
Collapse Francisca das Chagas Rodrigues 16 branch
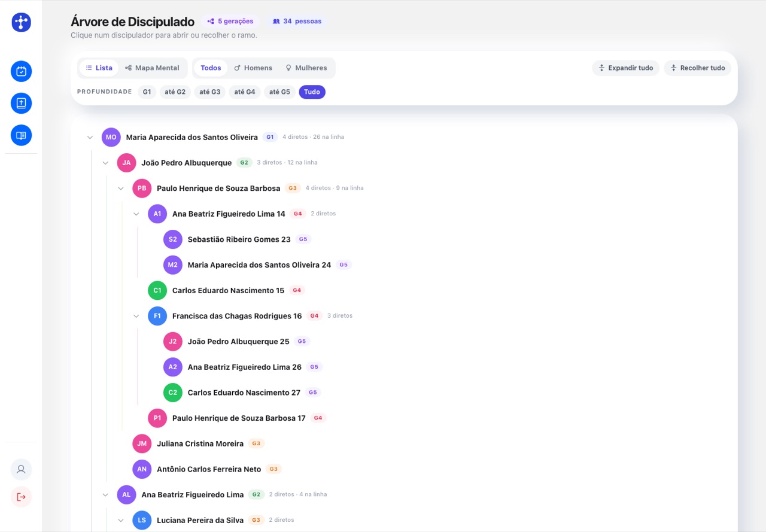point(136,316)
